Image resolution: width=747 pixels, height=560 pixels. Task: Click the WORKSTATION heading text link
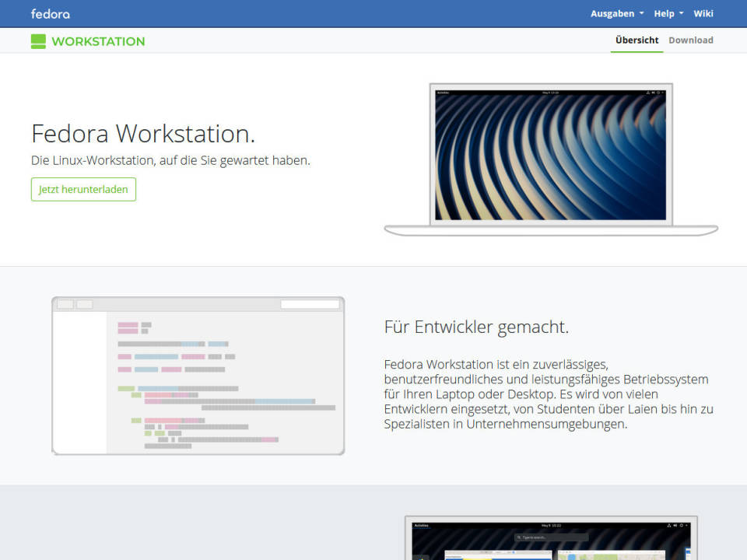98,41
